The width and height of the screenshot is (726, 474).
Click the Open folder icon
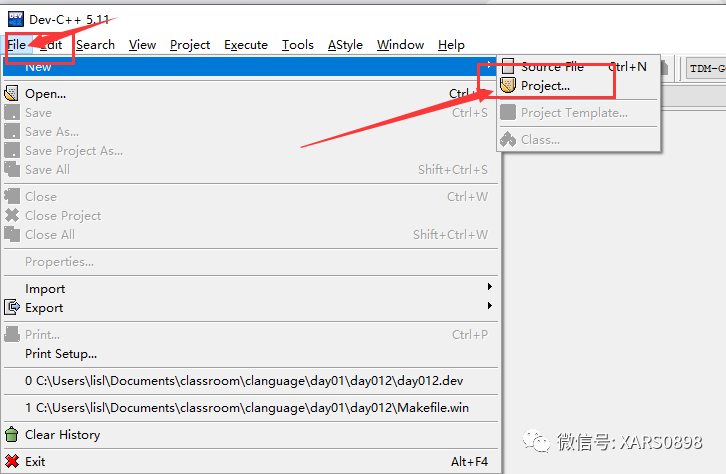(x=12, y=94)
